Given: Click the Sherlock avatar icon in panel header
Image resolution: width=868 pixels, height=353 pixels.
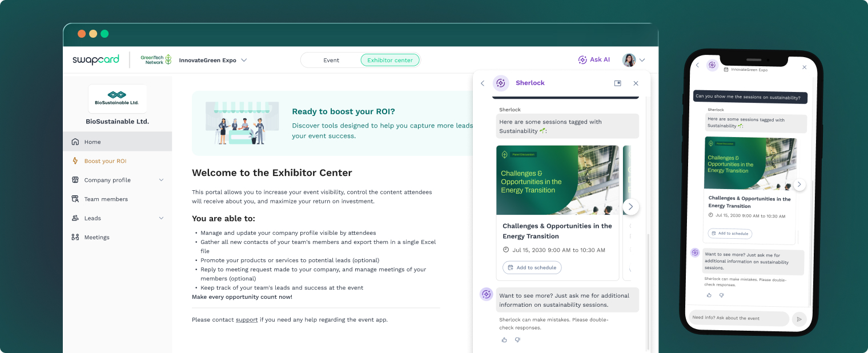Looking at the screenshot, I should click(501, 83).
